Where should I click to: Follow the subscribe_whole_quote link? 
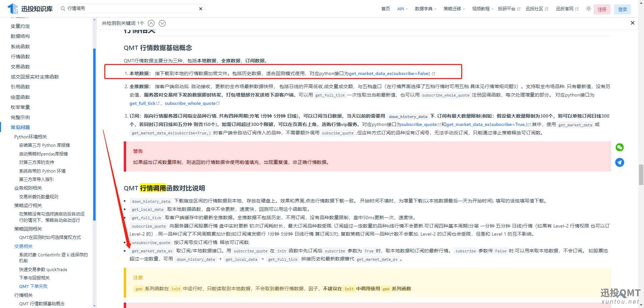pos(192,103)
